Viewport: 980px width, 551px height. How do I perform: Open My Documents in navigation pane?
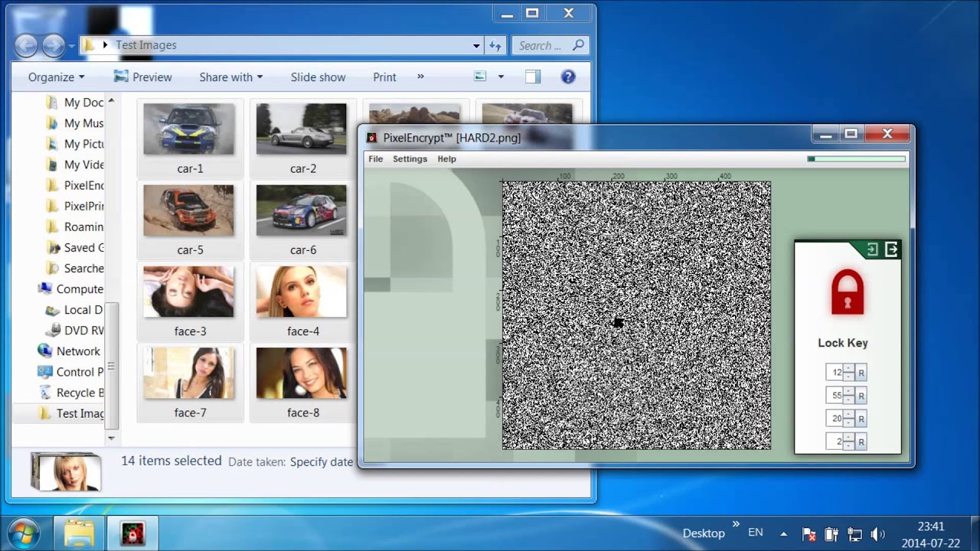[x=74, y=103]
